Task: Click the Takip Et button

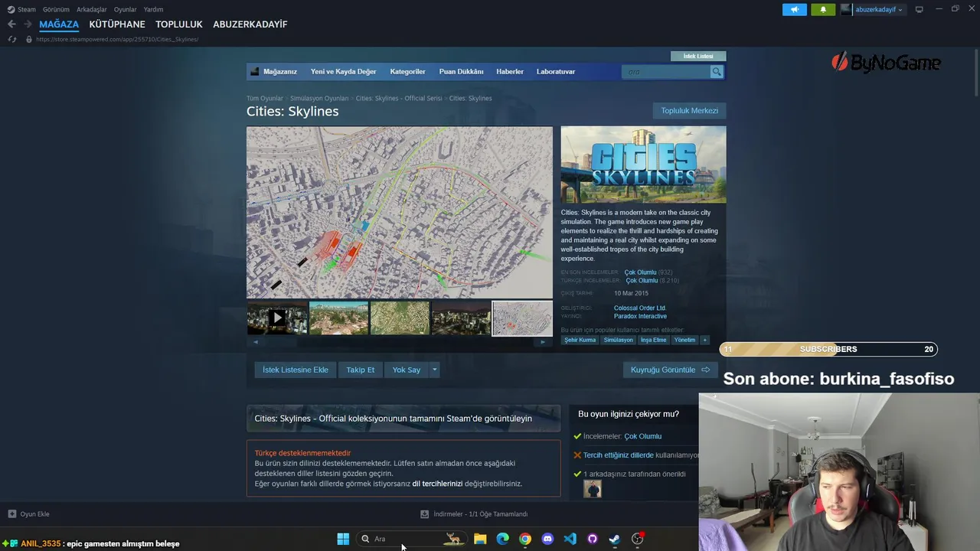Action: coord(361,370)
